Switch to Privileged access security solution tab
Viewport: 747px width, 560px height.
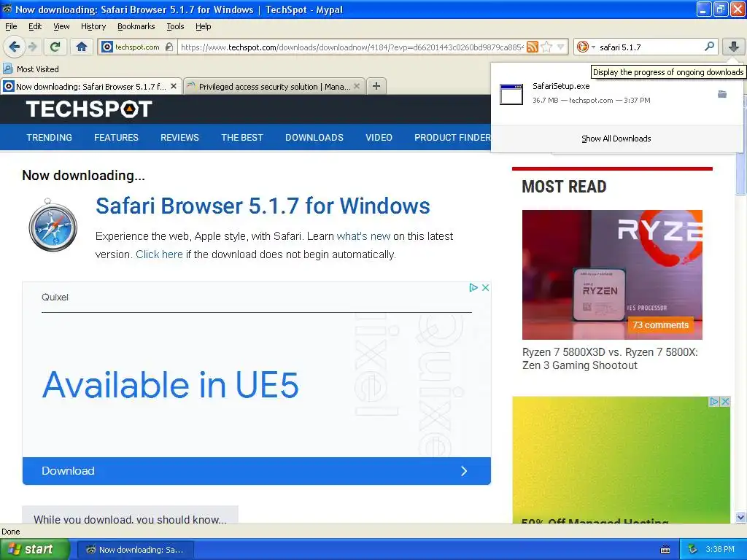pyautogui.click(x=274, y=86)
